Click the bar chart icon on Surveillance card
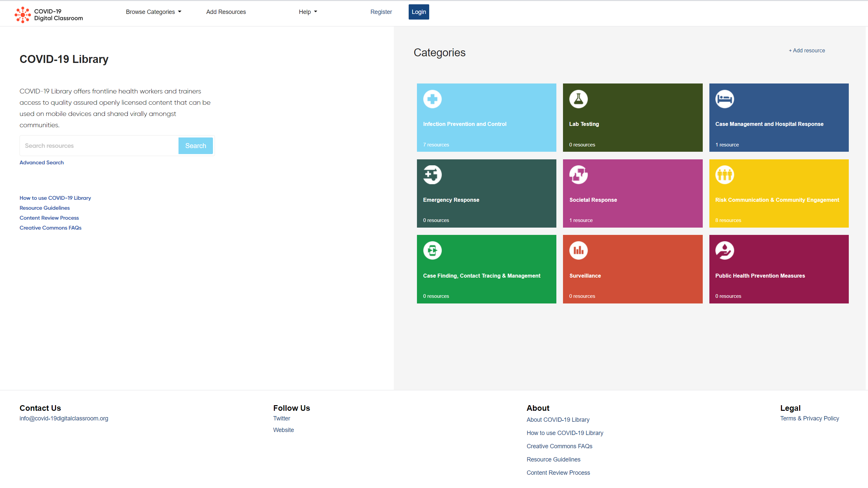The height and width of the screenshot is (488, 868). [578, 250]
